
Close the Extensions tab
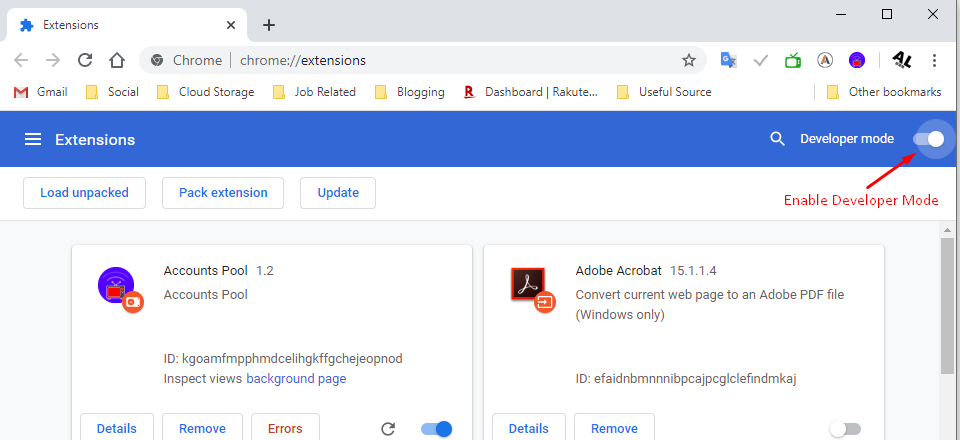pyautogui.click(x=231, y=25)
